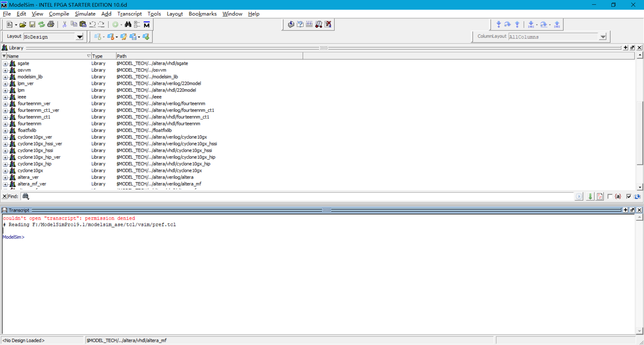The width and height of the screenshot is (644, 345).
Task: Click the green Reload toolbar icon
Action: 41,24
